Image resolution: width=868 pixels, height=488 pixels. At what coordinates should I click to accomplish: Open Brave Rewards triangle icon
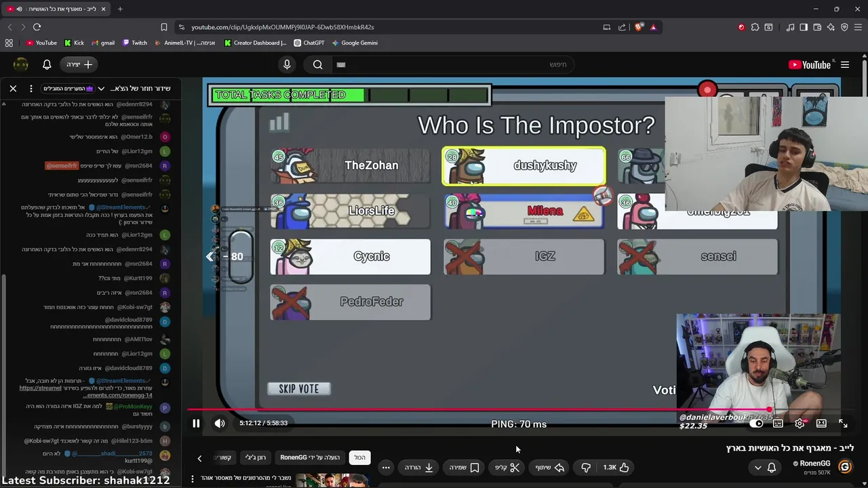click(653, 27)
